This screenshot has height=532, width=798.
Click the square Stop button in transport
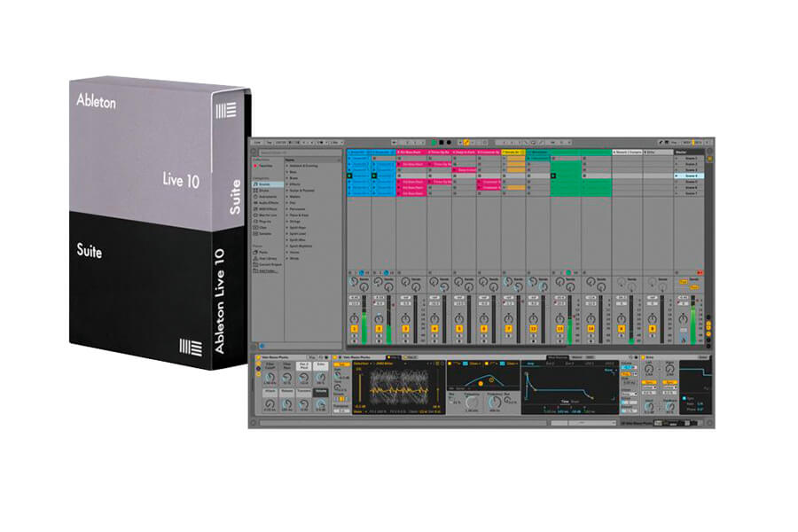click(442, 143)
